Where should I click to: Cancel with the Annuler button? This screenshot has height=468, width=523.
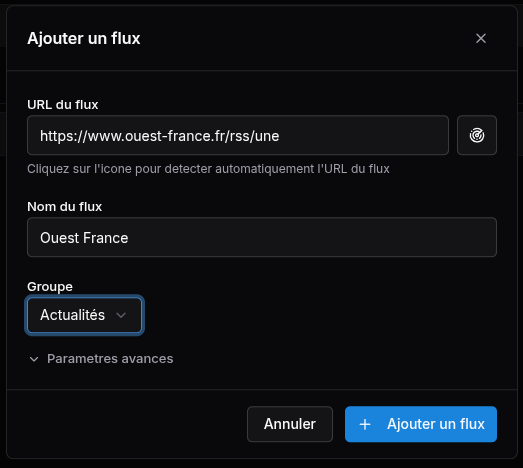[x=290, y=424]
